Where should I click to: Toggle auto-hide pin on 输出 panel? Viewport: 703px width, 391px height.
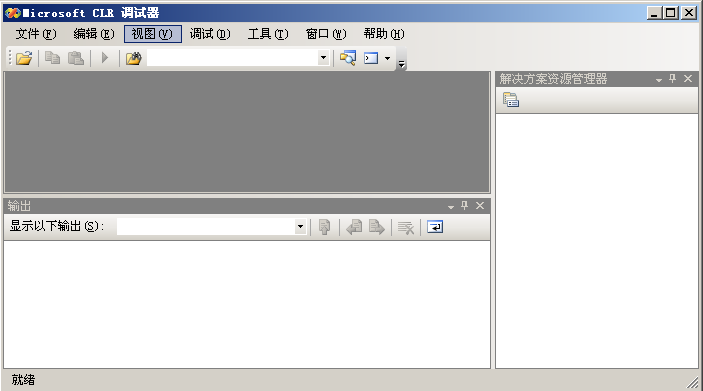(465, 205)
